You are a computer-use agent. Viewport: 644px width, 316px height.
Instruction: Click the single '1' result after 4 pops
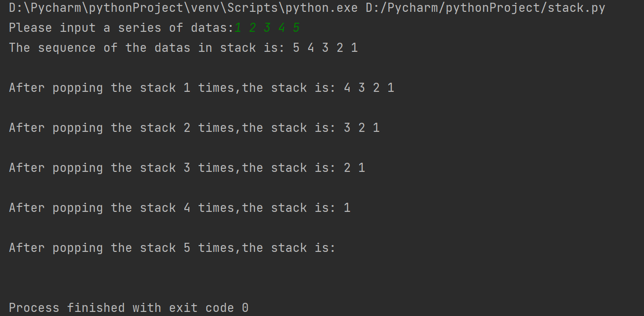(x=347, y=208)
